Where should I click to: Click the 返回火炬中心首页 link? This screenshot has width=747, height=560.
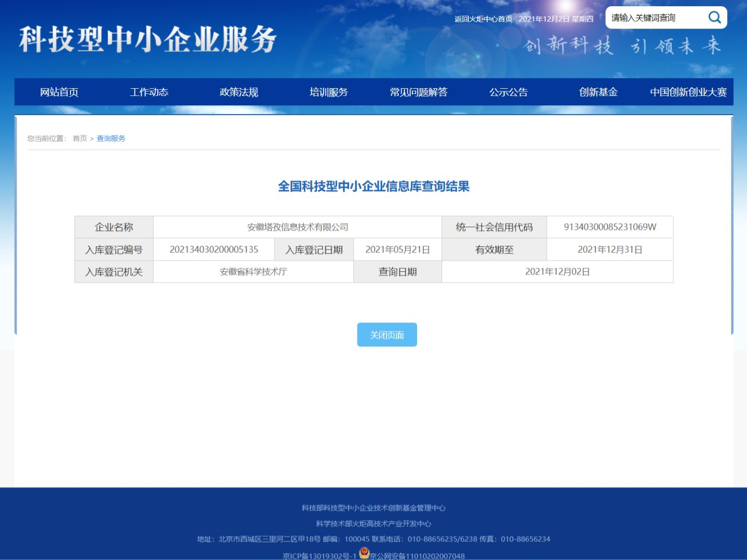(x=482, y=19)
